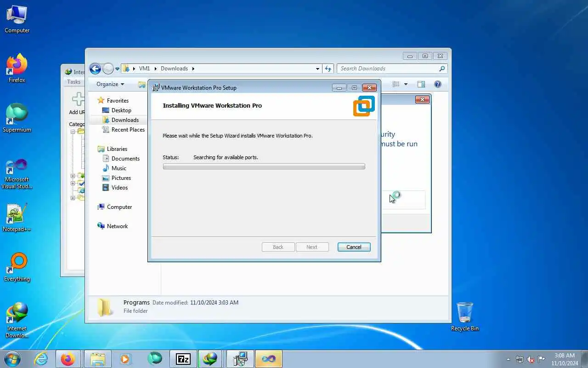Collapse the top category tree node in IDM
The image size is (588, 368).
coord(73,132)
